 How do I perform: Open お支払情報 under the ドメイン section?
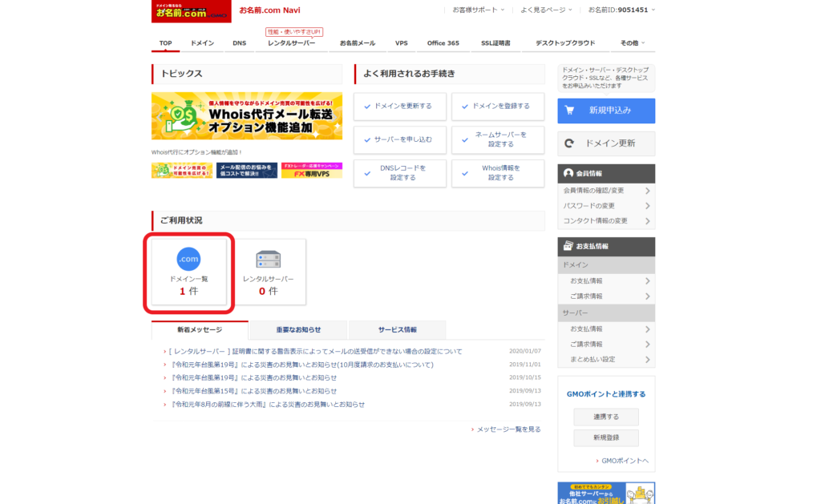pos(606,281)
